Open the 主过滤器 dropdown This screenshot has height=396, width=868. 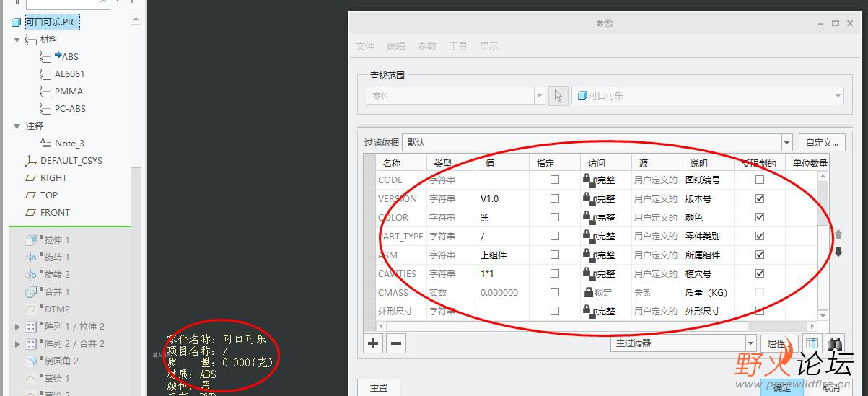click(750, 343)
